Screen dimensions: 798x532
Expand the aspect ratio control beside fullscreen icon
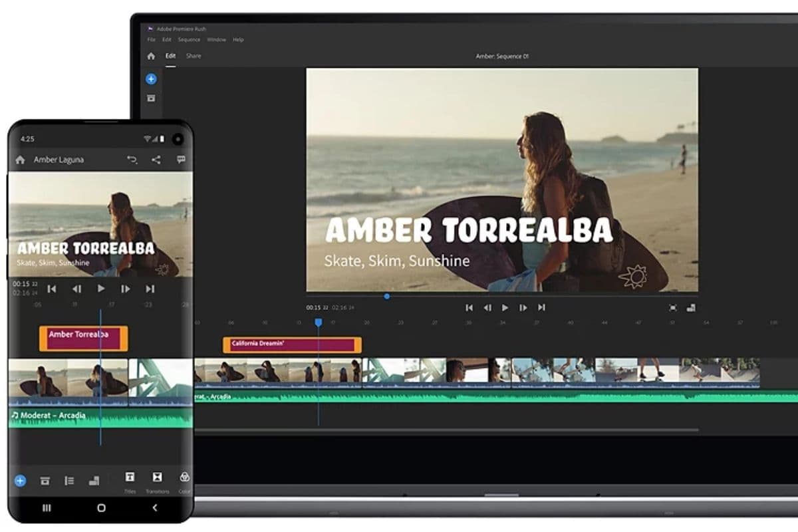[691, 308]
